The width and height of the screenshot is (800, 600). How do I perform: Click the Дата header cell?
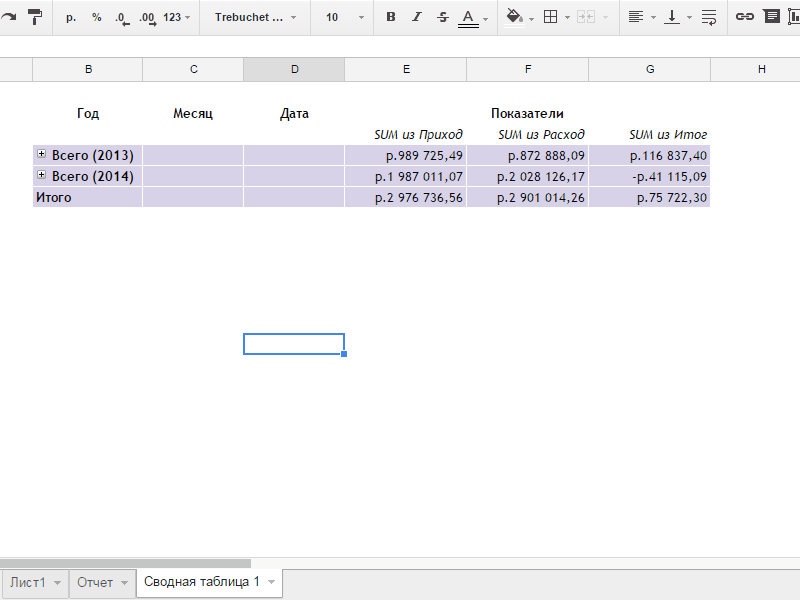(294, 113)
